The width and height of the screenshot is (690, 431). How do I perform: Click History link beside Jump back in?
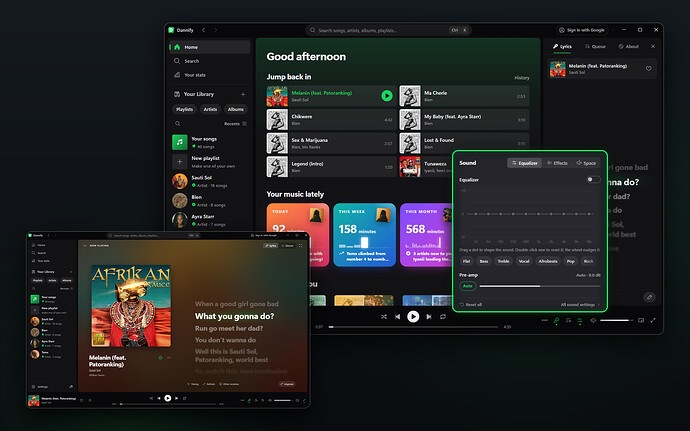coord(522,78)
